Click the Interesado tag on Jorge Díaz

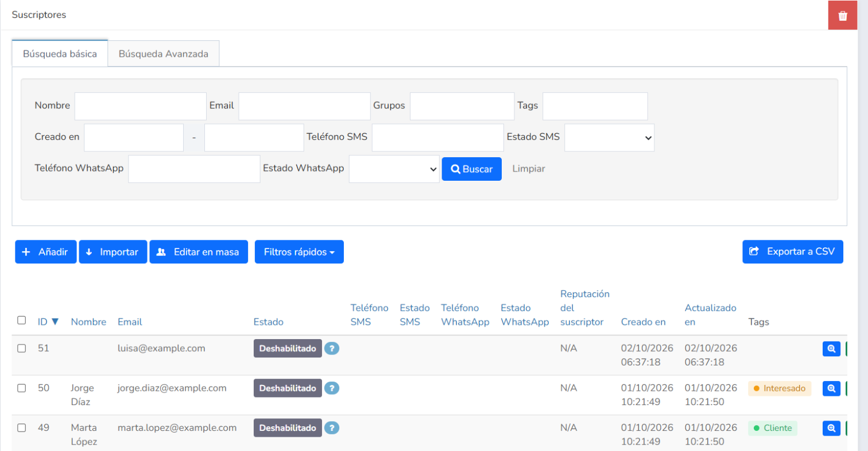[x=780, y=388]
